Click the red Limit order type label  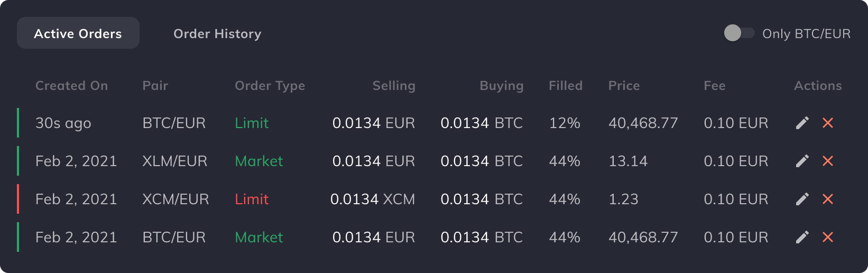[x=252, y=199]
